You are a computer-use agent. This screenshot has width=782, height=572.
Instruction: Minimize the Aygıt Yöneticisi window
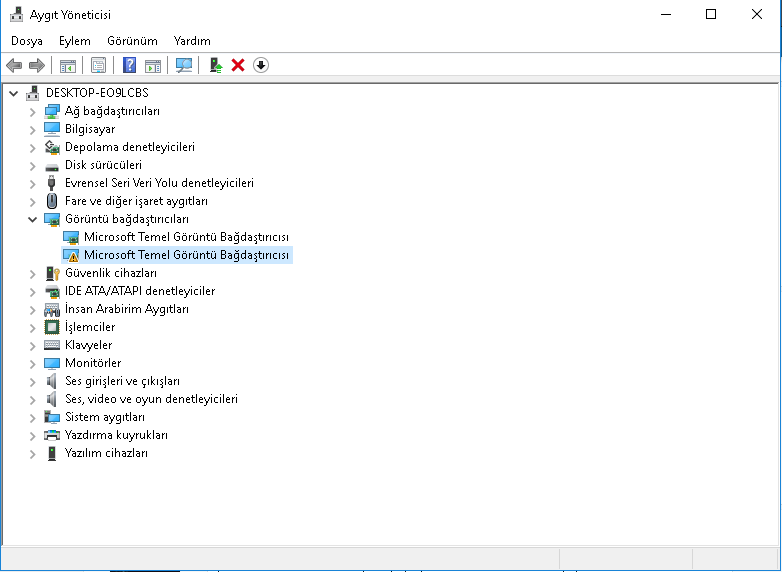pyautogui.click(x=666, y=14)
